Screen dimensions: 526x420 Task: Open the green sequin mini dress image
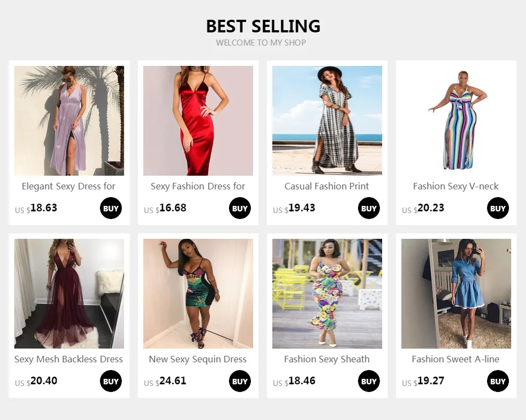point(198,294)
